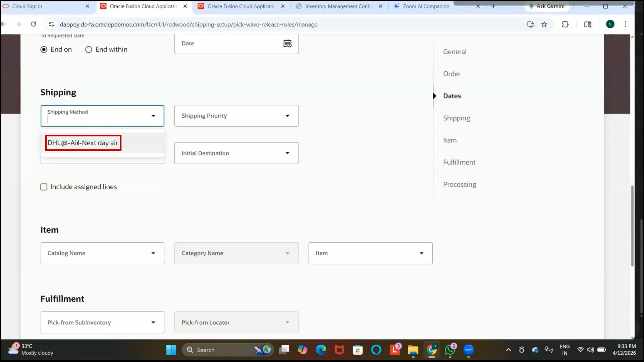
Task: Open the Catalog Name dropdown
Action: pos(102,253)
